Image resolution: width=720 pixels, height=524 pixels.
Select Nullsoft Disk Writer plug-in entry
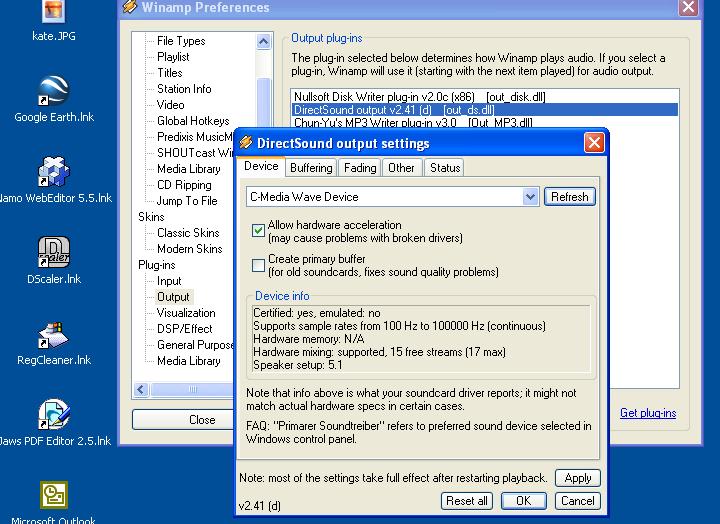484,97
